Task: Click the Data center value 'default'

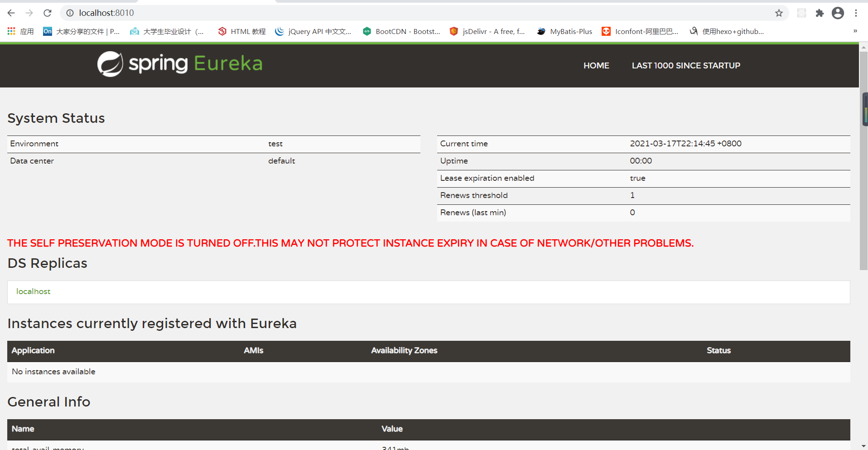Action: tap(281, 161)
